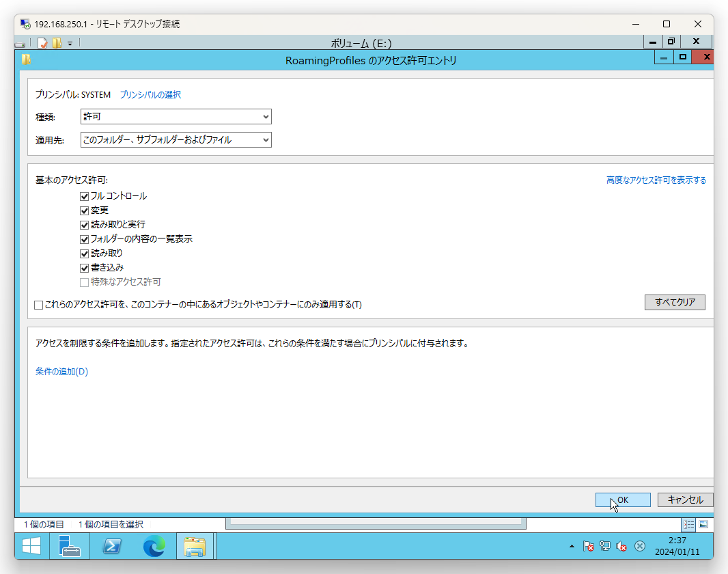Viewport: 728px width, 574px height.
Task: Click the キャンセル button
Action: tap(685, 500)
